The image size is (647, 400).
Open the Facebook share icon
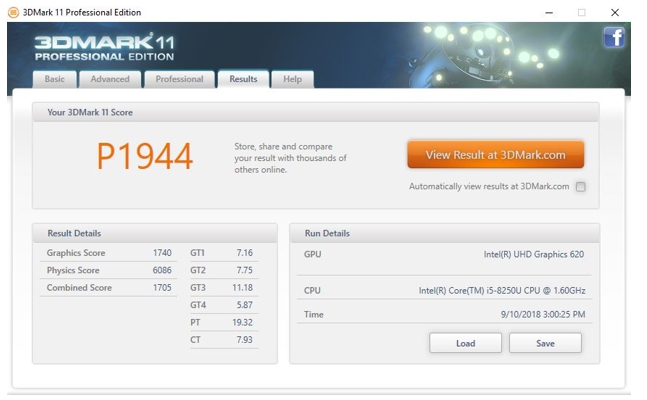(x=614, y=38)
